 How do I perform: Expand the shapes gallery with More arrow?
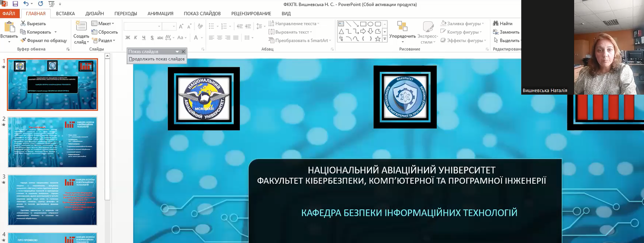pyautogui.click(x=385, y=39)
